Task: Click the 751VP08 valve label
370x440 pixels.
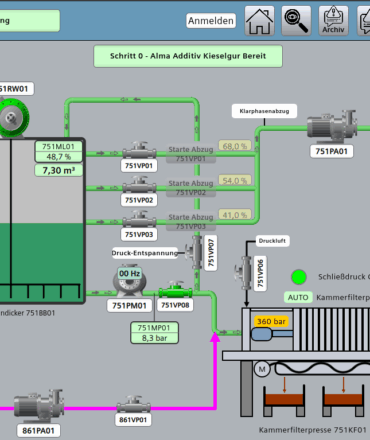Action: pos(175,305)
